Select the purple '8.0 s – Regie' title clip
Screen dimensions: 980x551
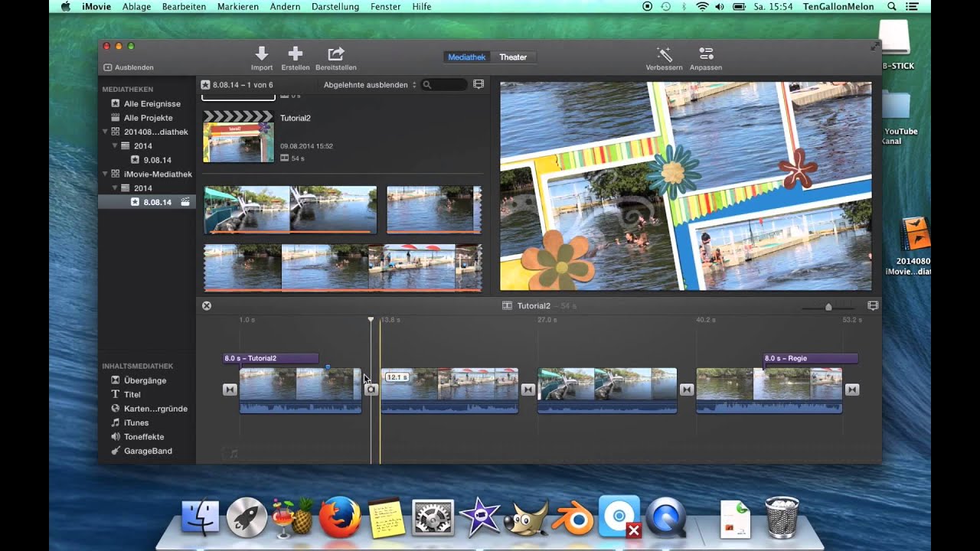pos(810,358)
